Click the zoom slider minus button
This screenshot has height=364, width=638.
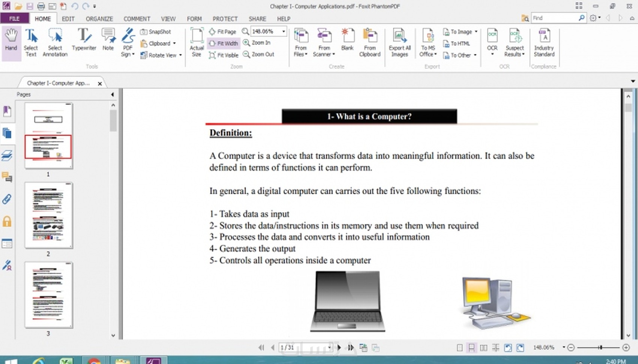571,347
